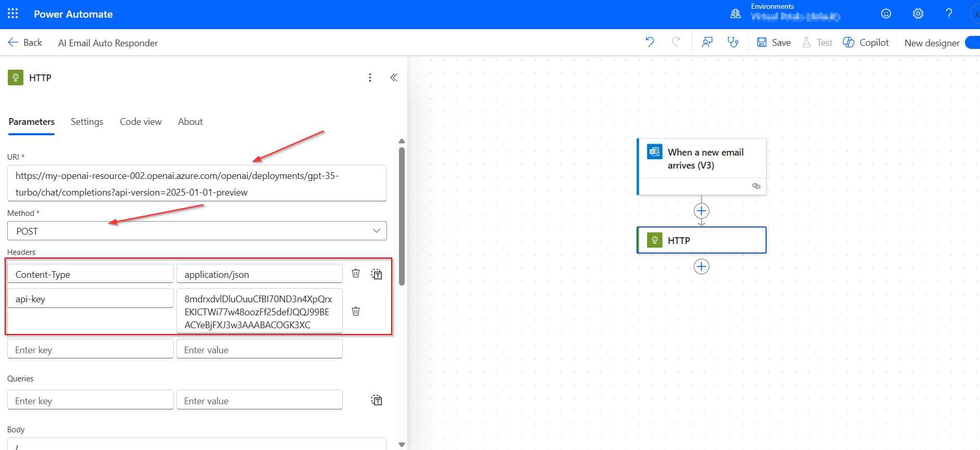
Task: Open the HTTP panel more options menu
Action: tap(370, 78)
